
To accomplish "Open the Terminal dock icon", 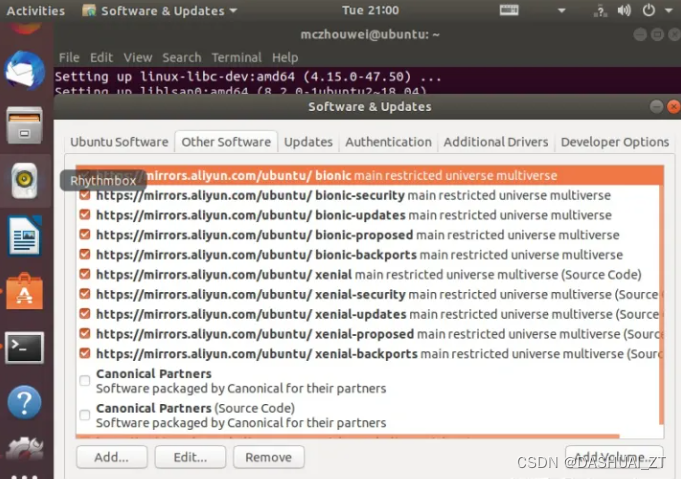I will click(24, 347).
